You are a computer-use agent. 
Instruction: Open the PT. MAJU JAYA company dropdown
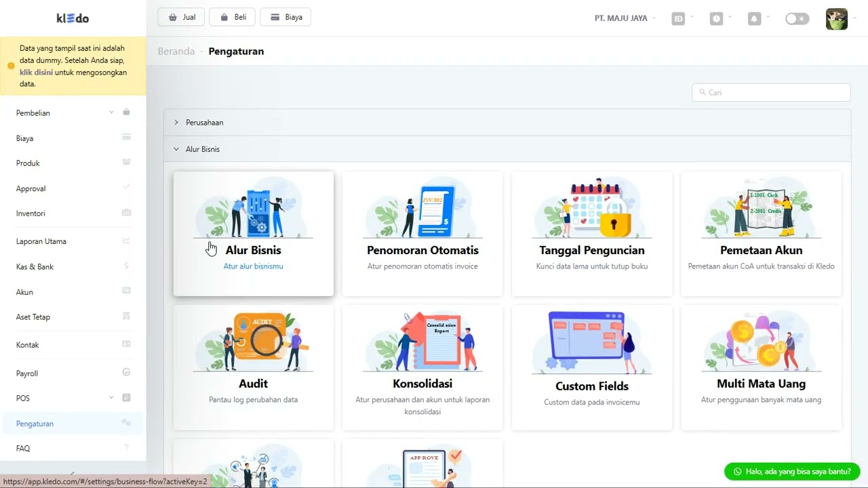(x=625, y=18)
